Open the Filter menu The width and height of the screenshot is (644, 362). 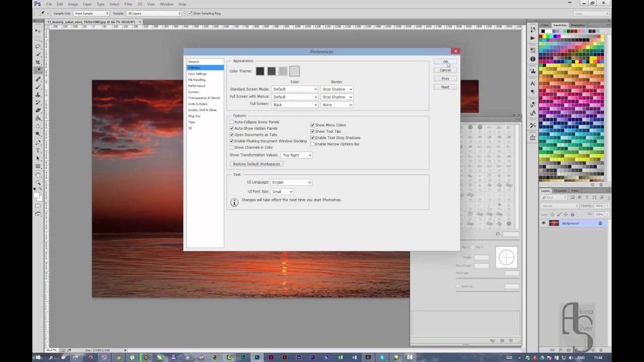[x=128, y=4]
